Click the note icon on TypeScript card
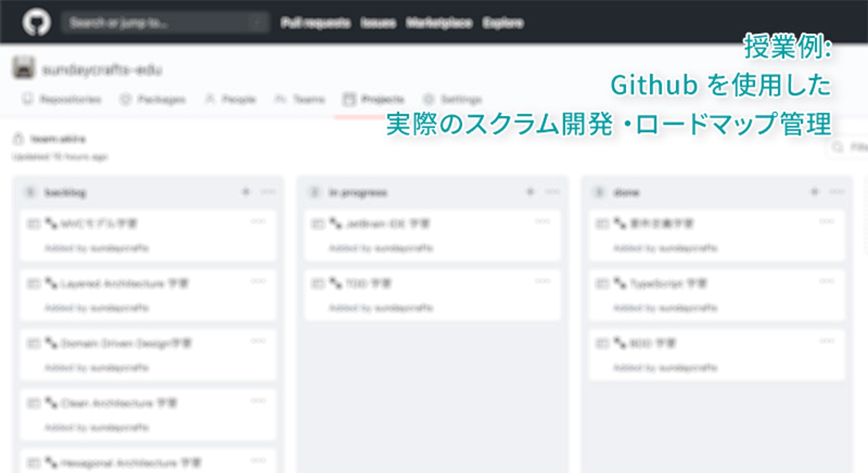 (x=602, y=283)
